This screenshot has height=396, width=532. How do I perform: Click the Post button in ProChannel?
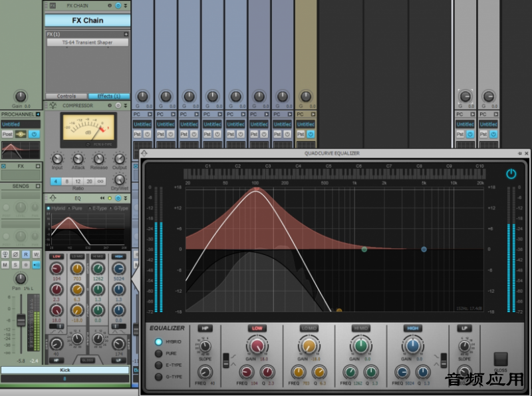(7, 134)
